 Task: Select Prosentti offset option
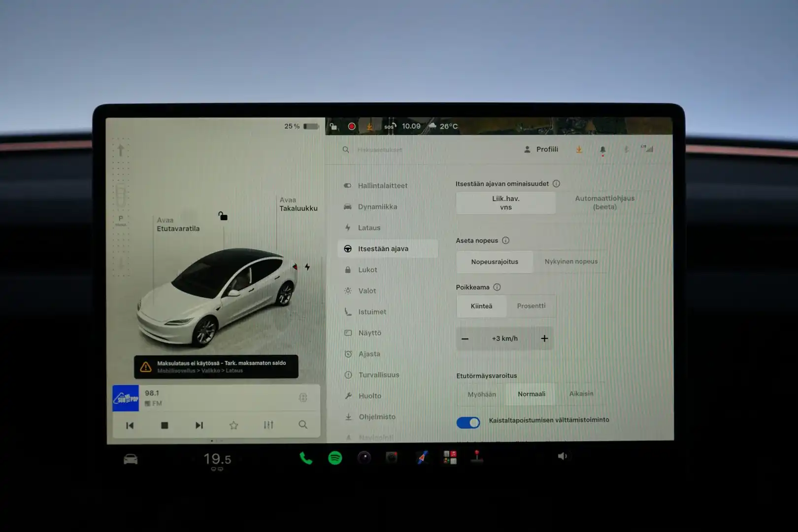(x=531, y=306)
